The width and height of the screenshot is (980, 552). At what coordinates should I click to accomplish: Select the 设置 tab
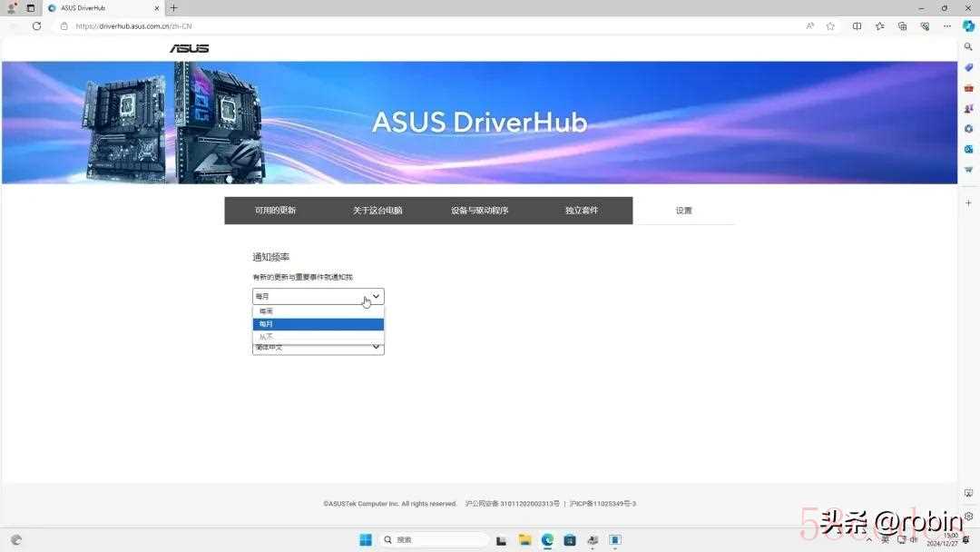684,211
